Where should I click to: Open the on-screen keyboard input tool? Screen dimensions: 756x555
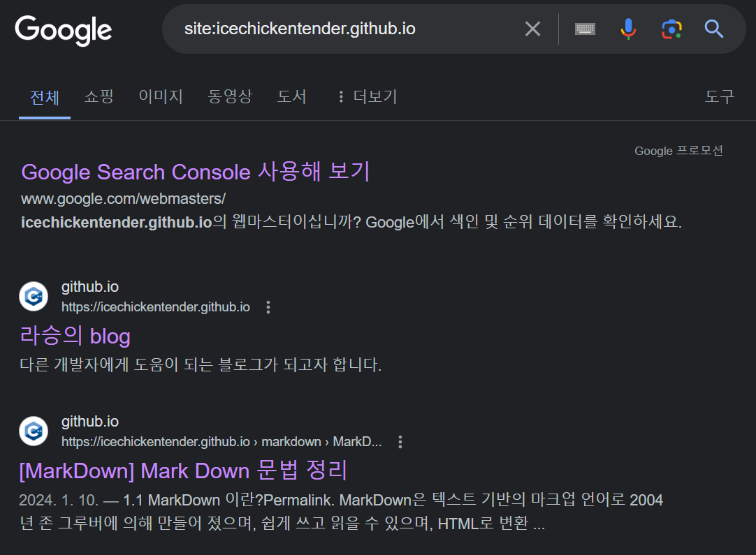coord(585,29)
